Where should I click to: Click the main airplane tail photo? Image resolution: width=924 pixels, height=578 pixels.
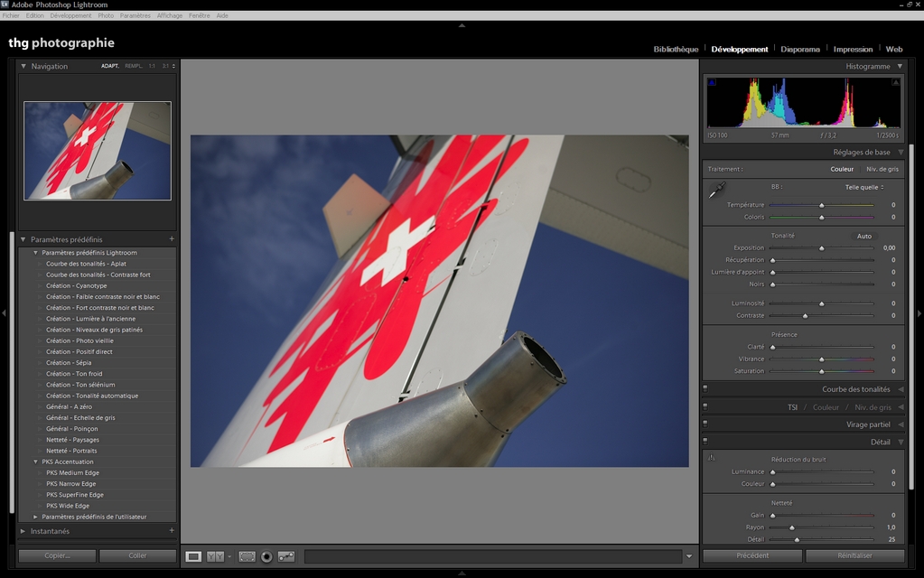click(x=440, y=301)
